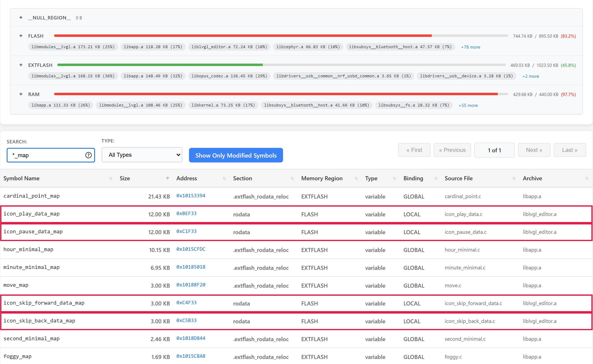593x364 pixels.
Task: Sort by Size column arrow
Action: pyautogui.click(x=167, y=178)
